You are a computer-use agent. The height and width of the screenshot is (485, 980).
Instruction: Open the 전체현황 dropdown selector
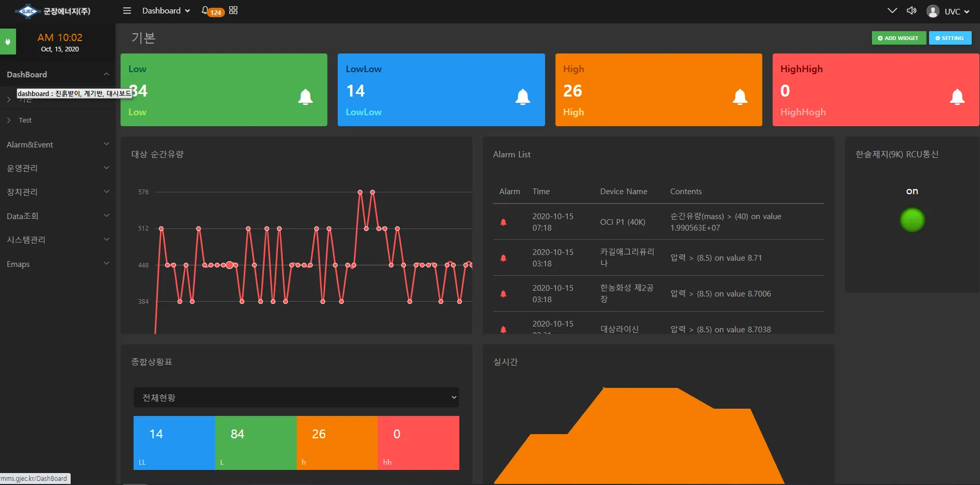click(296, 398)
